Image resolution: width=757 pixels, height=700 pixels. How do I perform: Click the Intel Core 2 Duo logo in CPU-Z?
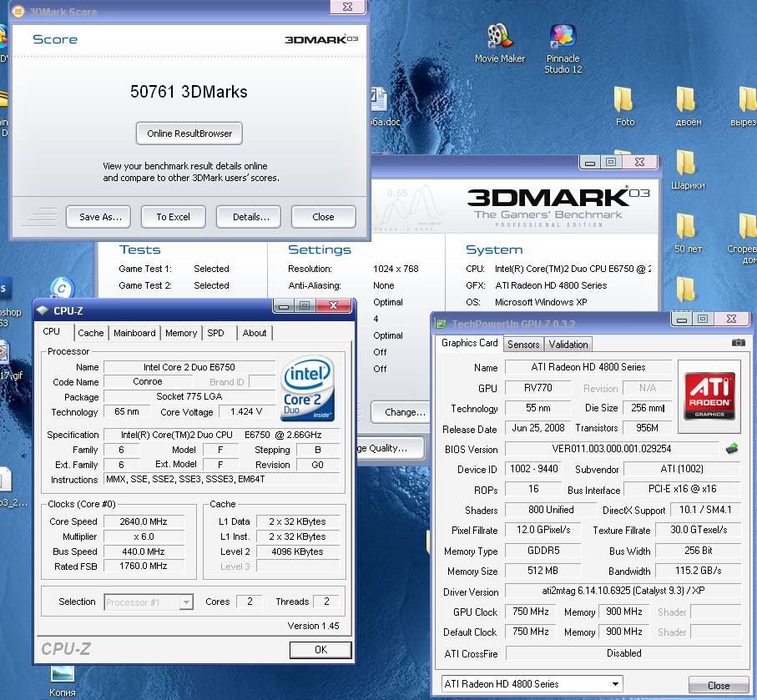point(308,388)
